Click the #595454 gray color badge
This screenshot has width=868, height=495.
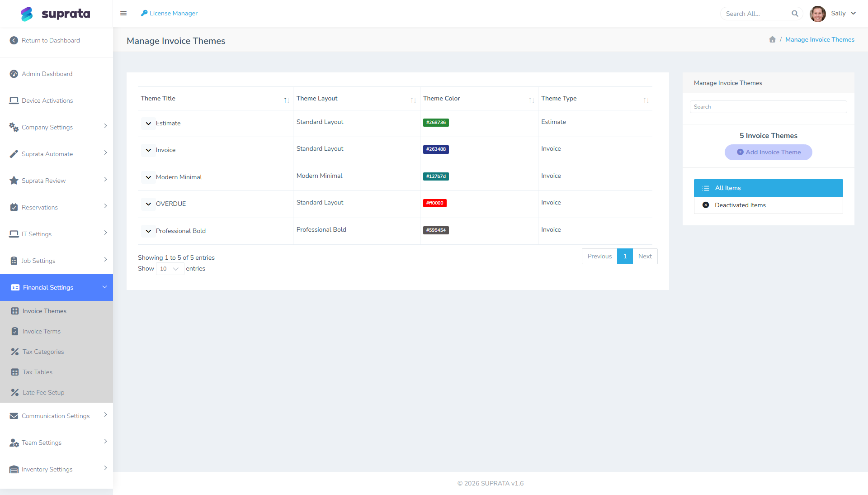pos(436,230)
